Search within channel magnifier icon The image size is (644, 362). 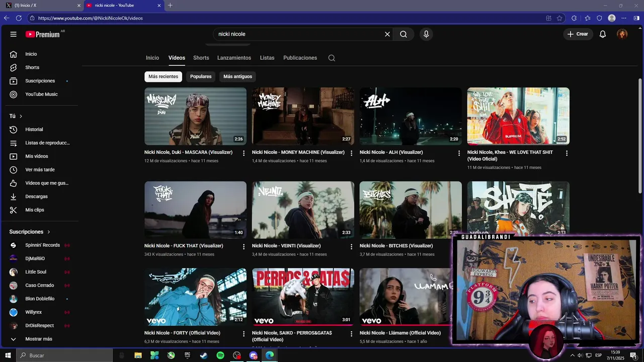coord(332,58)
